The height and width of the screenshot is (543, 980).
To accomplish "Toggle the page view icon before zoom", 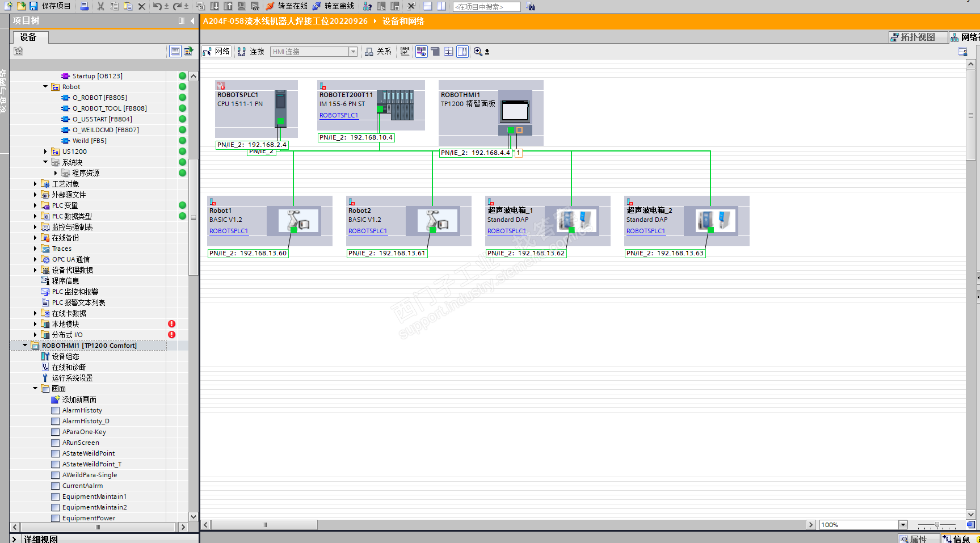I will 462,52.
